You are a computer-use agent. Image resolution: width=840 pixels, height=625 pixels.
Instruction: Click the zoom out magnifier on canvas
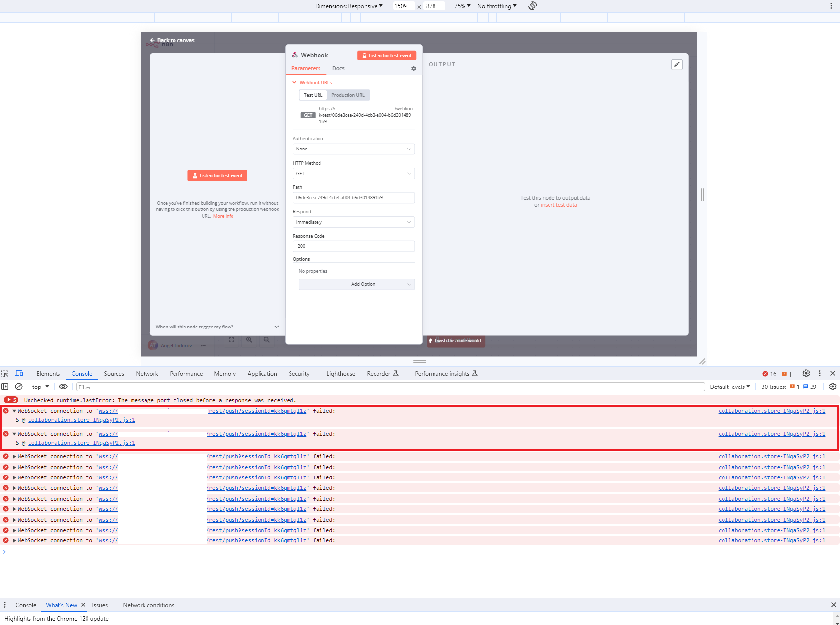coord(267,340)
